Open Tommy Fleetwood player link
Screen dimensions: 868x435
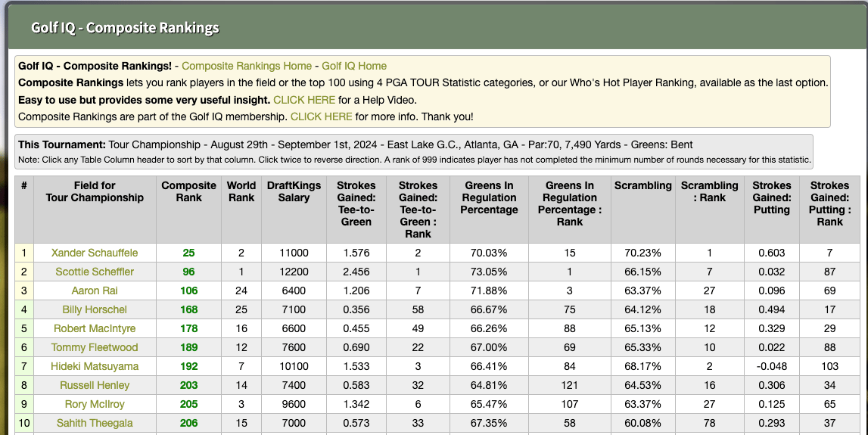point(95,347)
